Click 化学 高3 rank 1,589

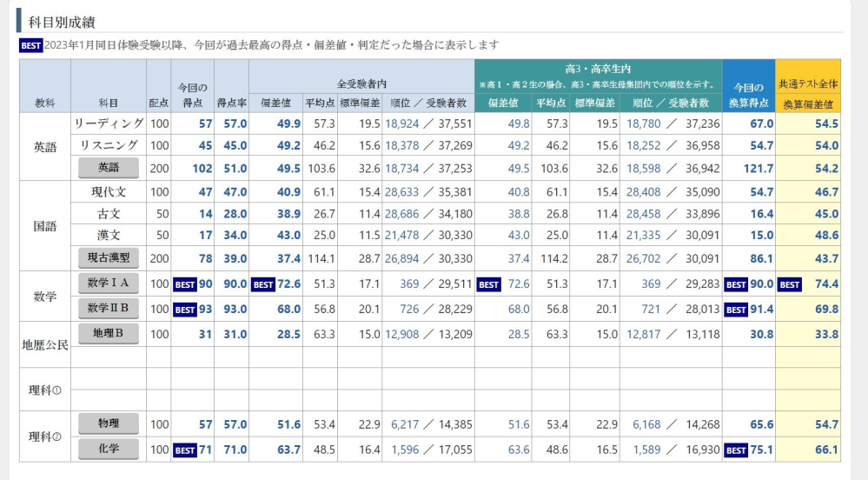point(646,450)
